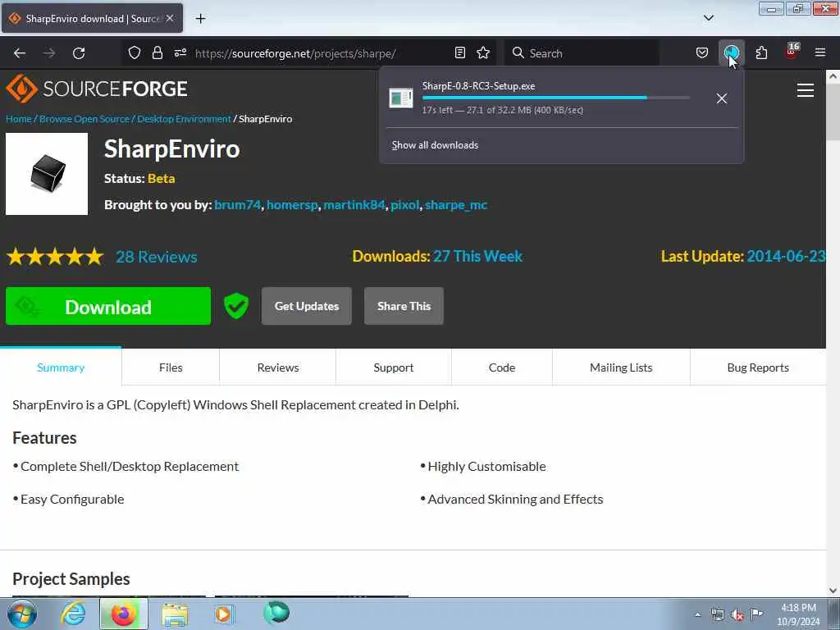
Task: Click Show all downloads
Action: point(435,145)
